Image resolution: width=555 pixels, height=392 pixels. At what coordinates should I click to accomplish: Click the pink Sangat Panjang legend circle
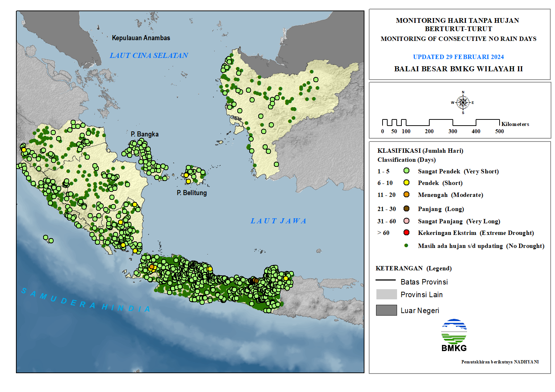406,221
